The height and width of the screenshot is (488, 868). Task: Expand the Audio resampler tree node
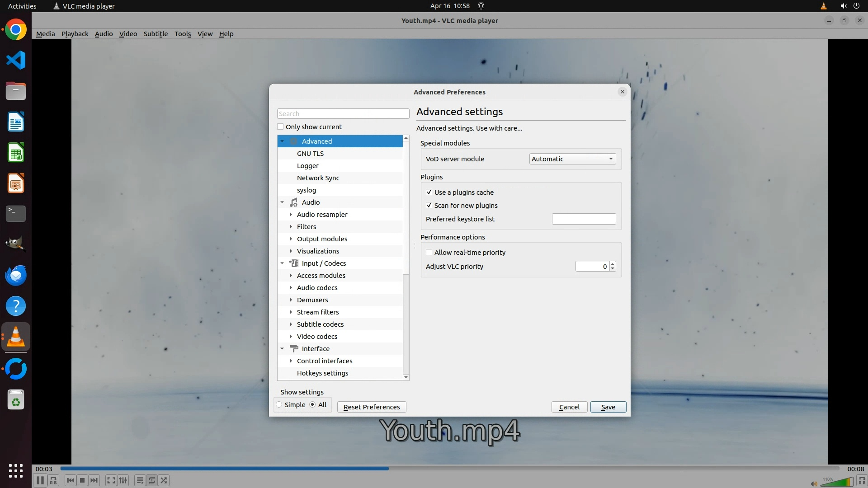point(291,215)
